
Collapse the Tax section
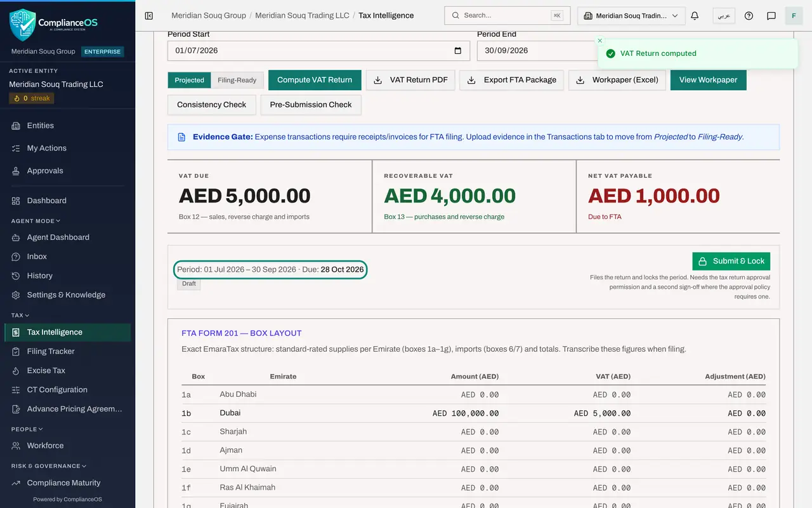pos(20,315)
